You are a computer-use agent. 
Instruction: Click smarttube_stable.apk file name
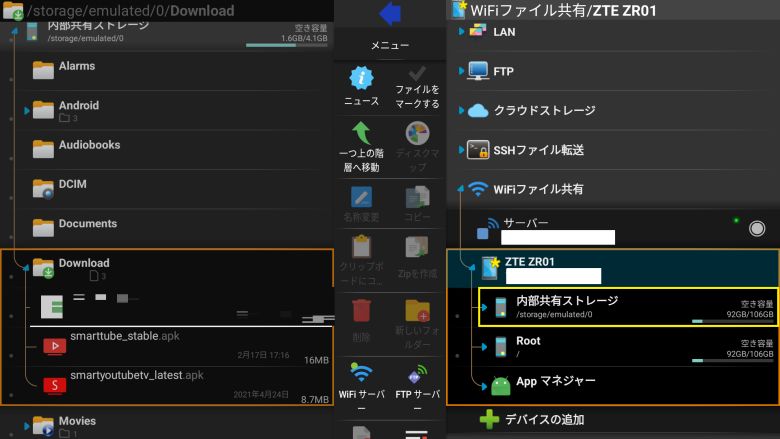tap(125, 336)
